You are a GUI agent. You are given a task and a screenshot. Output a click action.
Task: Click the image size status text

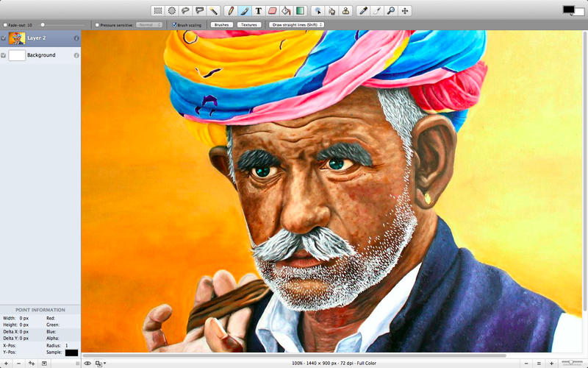[334, 363]
